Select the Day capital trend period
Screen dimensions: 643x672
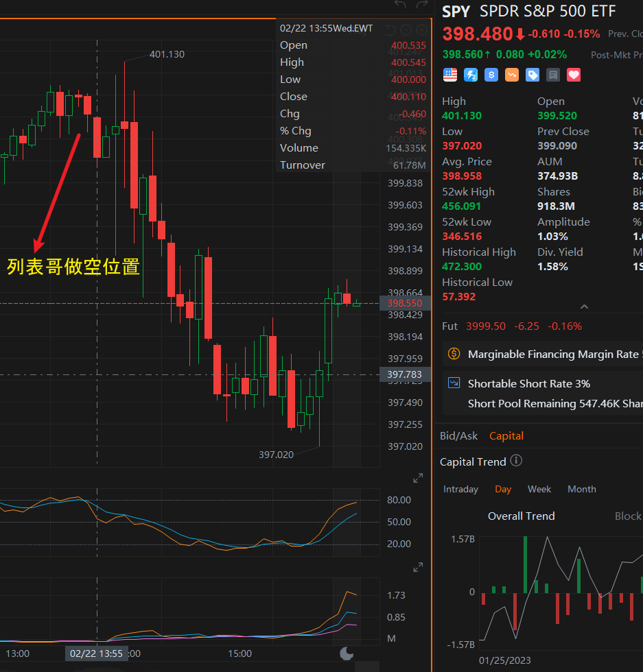tap(503, 489)
